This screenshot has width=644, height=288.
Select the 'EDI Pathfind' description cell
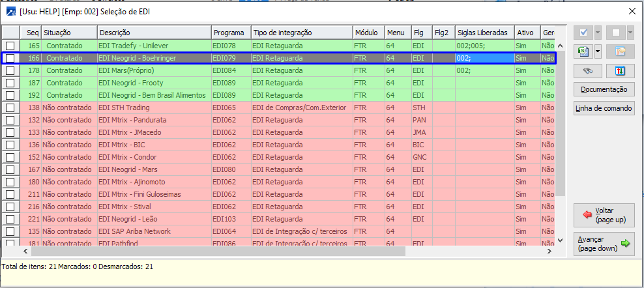point(154,243)
